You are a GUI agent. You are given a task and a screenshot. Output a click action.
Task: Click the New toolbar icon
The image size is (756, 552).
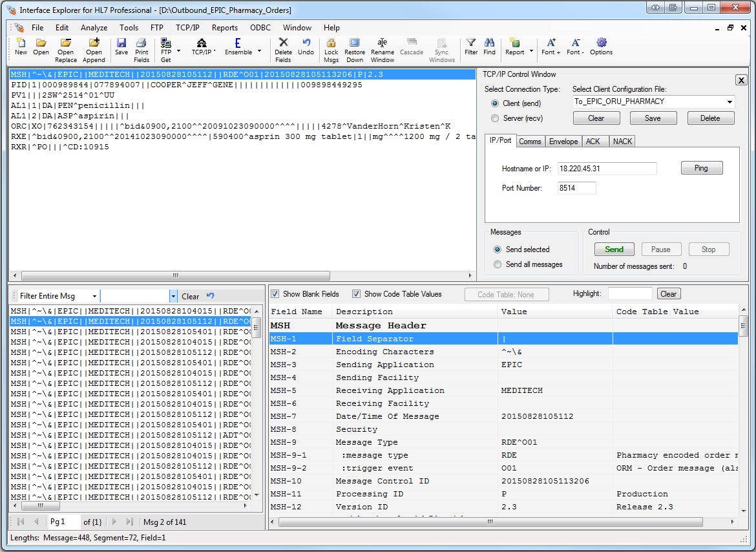[21, 47]
